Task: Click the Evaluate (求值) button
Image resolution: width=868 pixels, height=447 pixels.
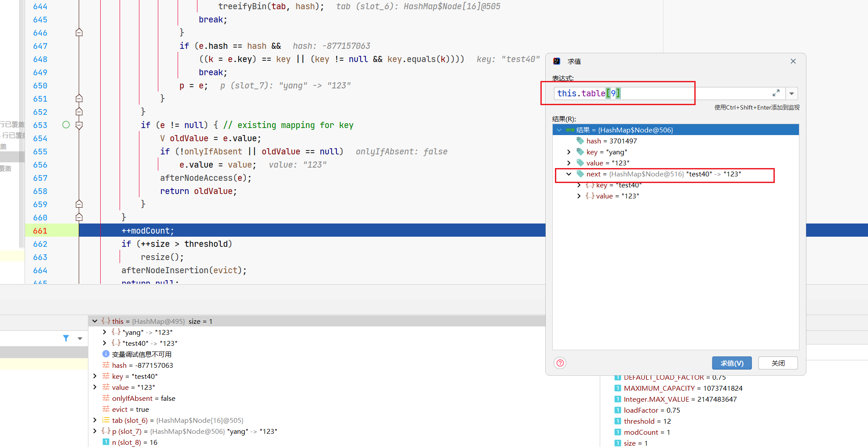Action: point(732,363)
